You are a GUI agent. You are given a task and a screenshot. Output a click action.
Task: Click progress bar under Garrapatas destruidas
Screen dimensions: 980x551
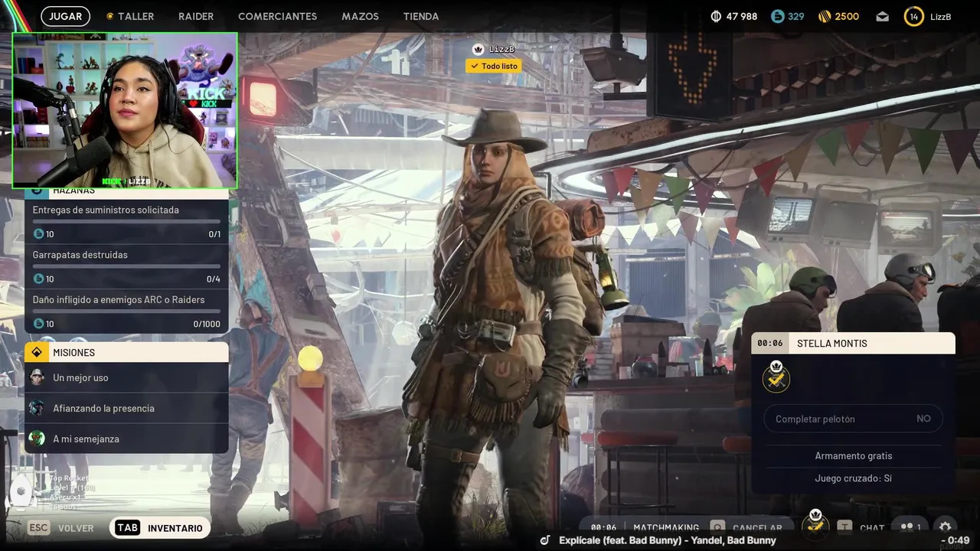126,266
